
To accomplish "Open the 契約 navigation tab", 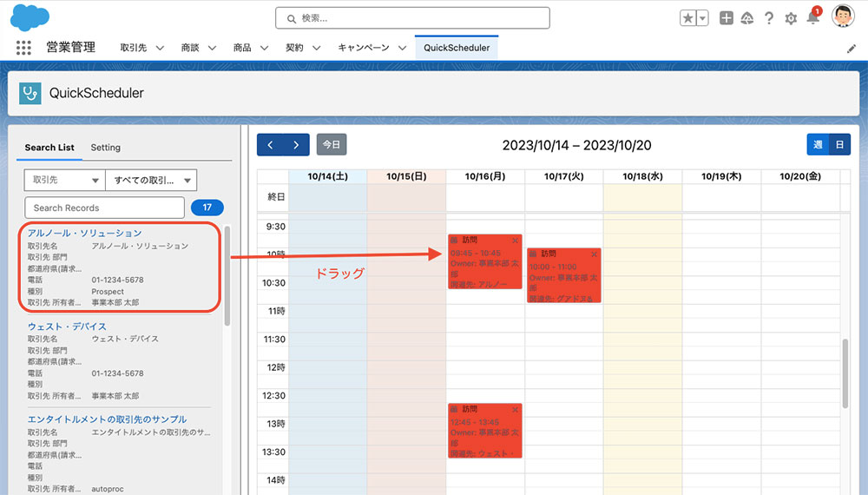I will [x=294, y=48].
